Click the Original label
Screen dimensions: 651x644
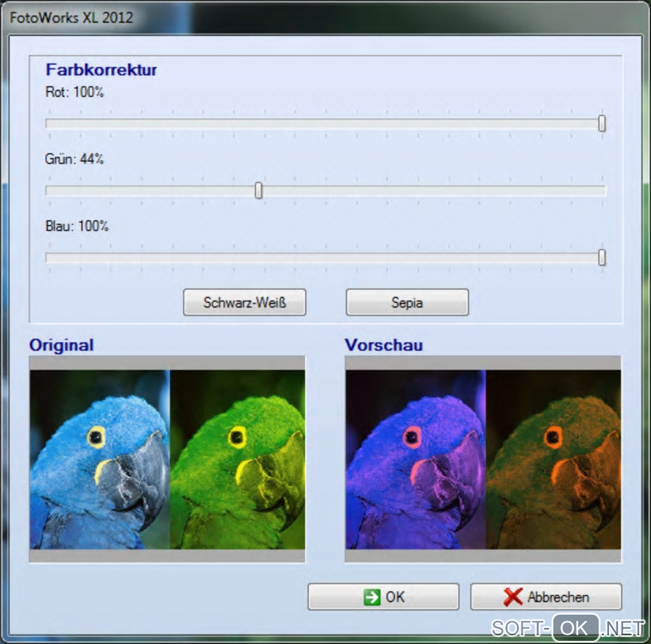61,345
